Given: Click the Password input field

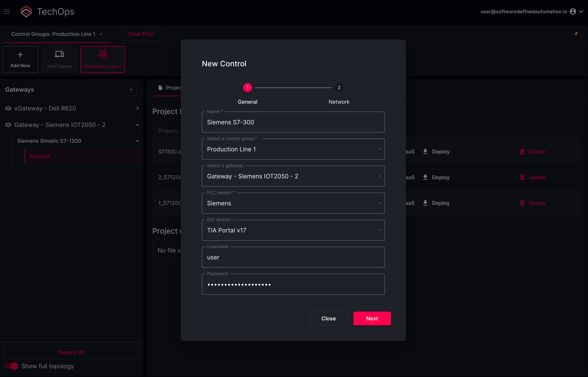Looking at the screenshot, I should point(293,284).
